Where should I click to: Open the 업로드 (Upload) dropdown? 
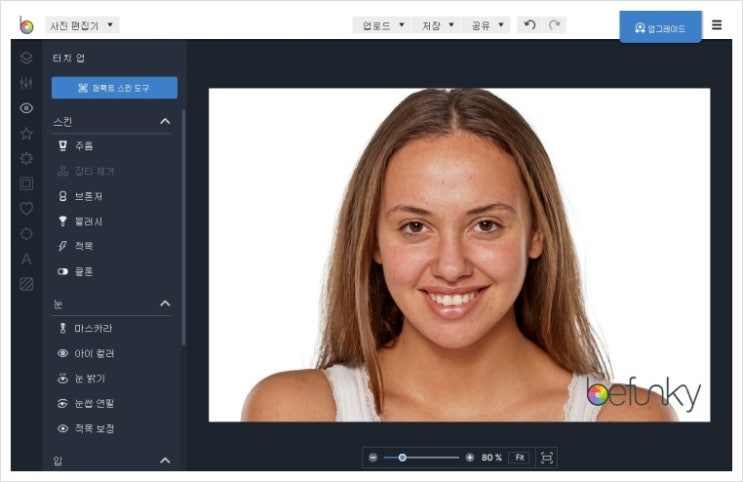(x=384, y=25)
